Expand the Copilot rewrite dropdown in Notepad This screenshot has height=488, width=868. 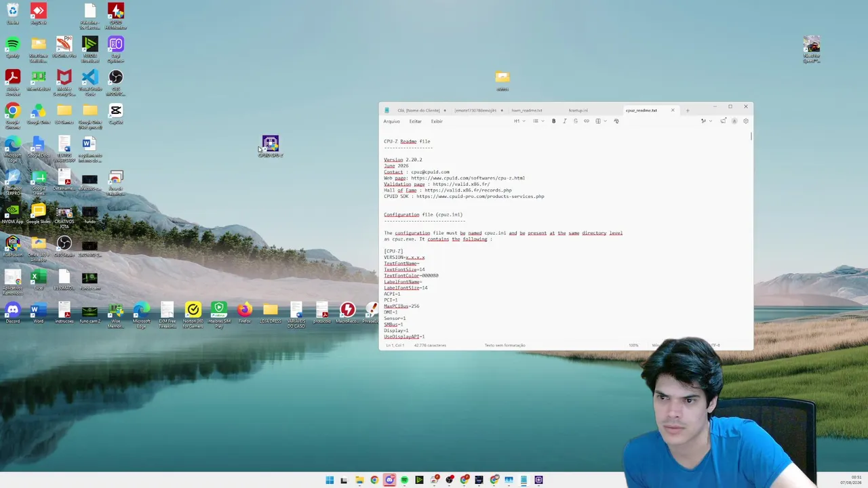click(706, 121)
